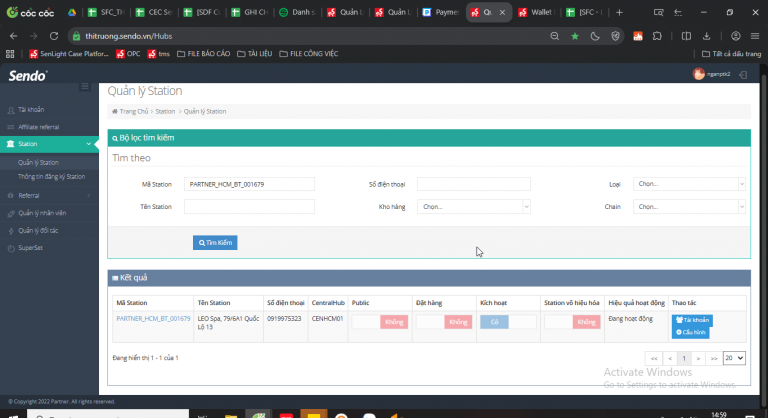This screenshot has width=768, height=418.
Task: Open the shield protection icon
Action: 616,36
